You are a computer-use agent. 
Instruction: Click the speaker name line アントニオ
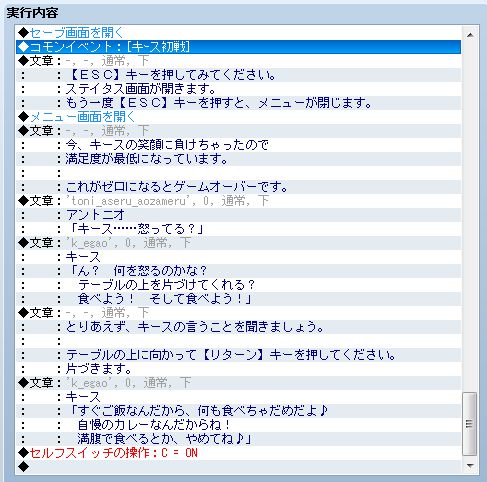tap(238, 215)
